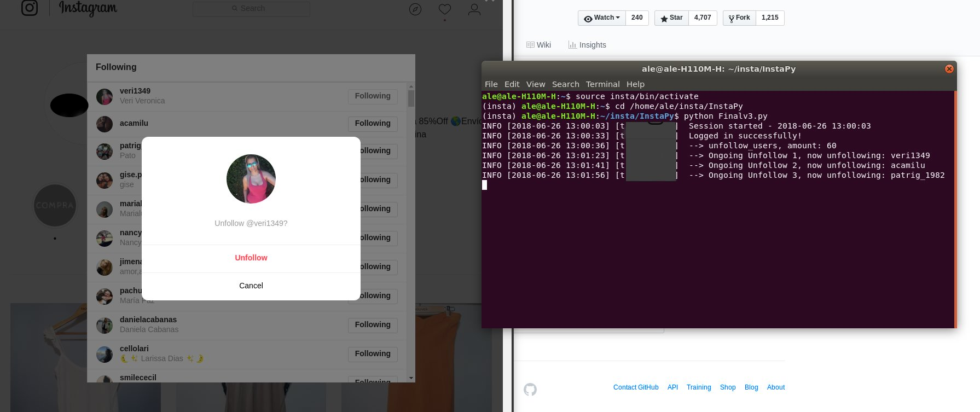Viewport: 980px width, 412px height.
Task: Click the Instagram camera logo icon
Action: (x=30, y=8)
